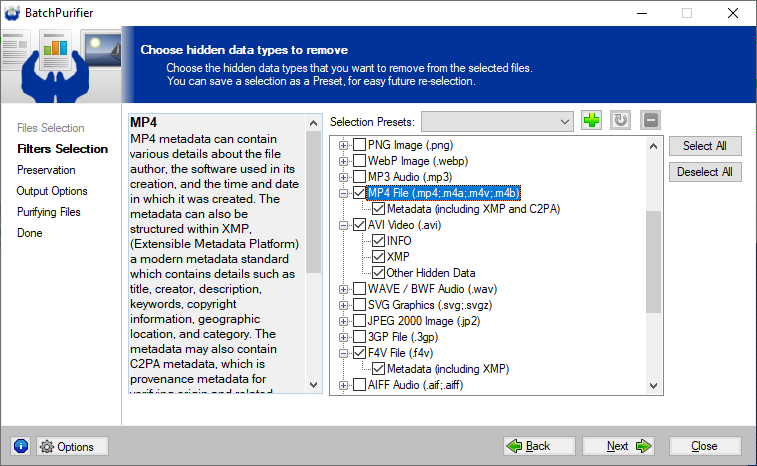Select 'WAVE / BWF Audio (.wav)' row
Viewport: 757px width, 466px height.
coord(432,289)
